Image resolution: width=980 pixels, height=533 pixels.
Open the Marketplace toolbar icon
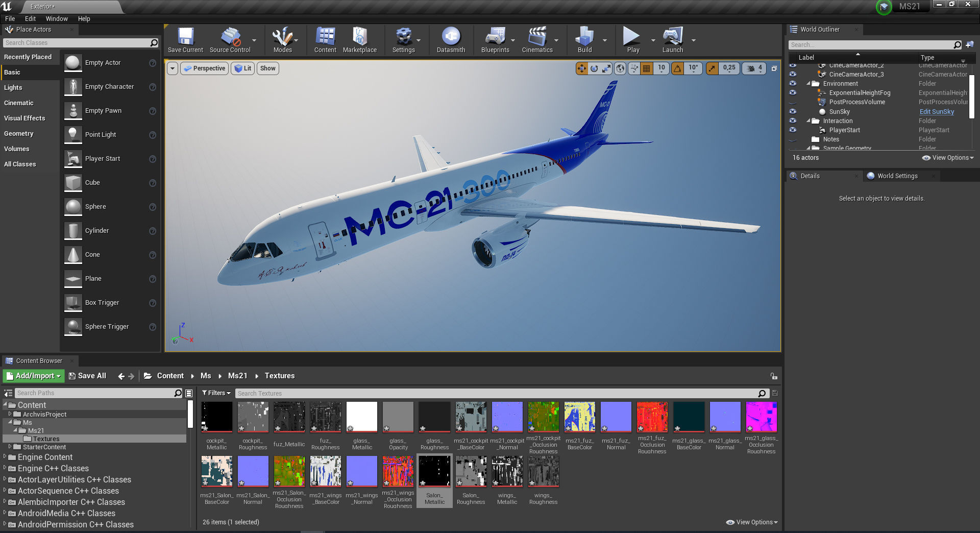tap(360, 40)
